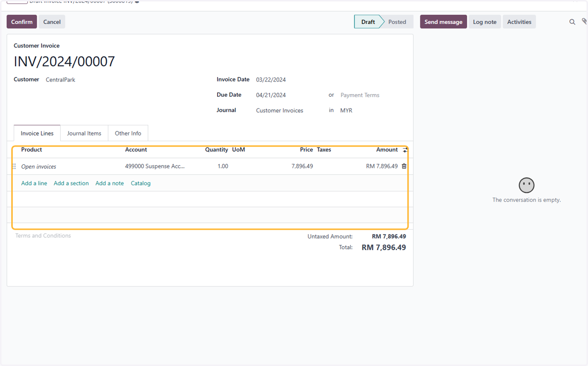
Task: Click the price value 7,896.49 in line
Action: (302, 166)
